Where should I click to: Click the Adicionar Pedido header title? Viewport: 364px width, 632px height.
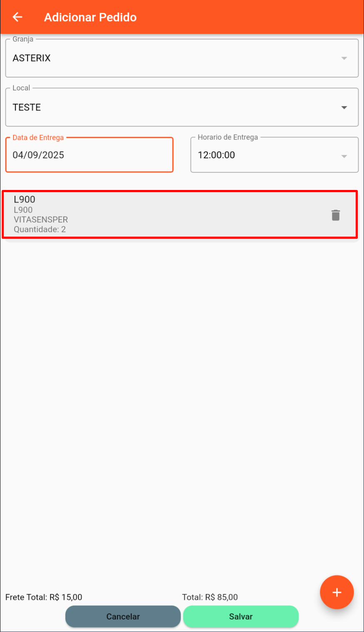tap(90, 17)
